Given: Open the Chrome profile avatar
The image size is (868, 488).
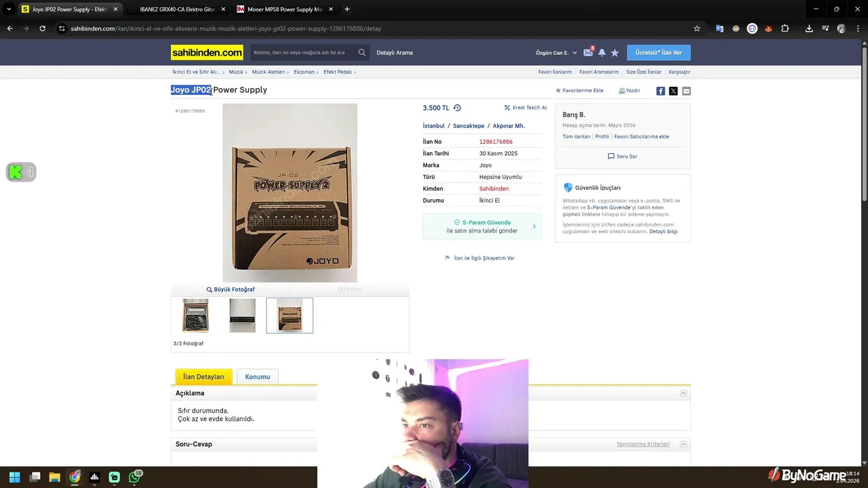Looking at the screenshot, I should 842,28.
